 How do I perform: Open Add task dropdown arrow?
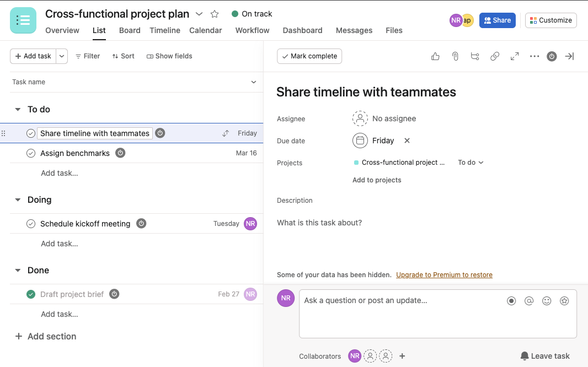[x=62, y=56]
